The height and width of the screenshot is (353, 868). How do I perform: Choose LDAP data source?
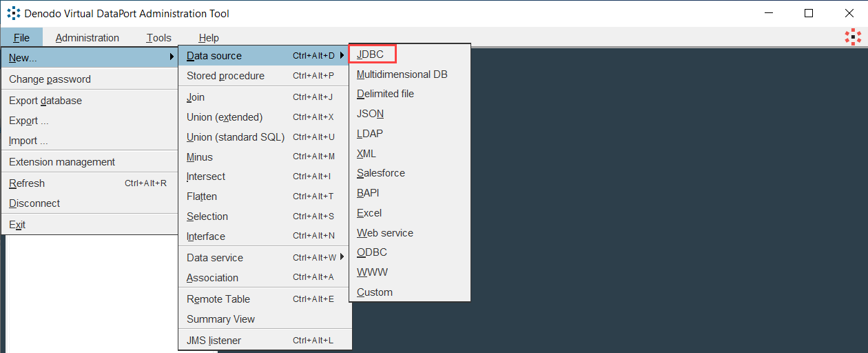click(x=410, y=134)
